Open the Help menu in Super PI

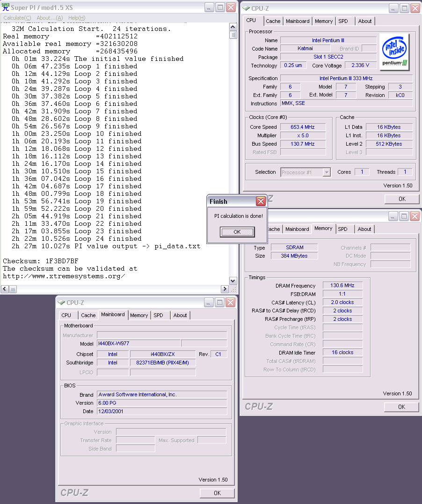(77, 18)
